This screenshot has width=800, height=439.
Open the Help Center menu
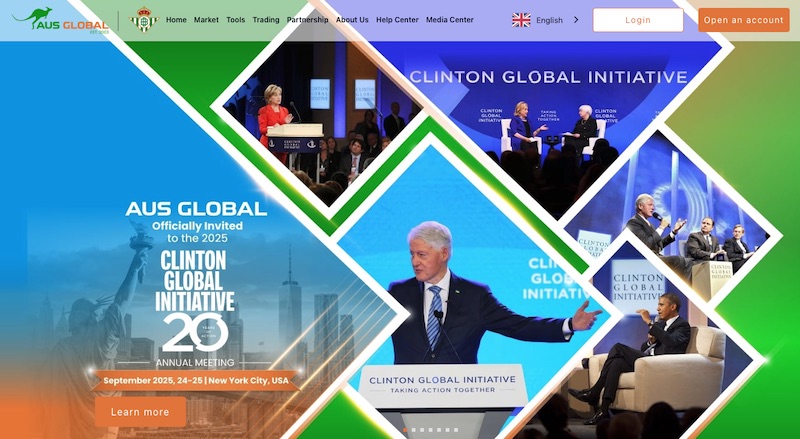coord(397,20)
